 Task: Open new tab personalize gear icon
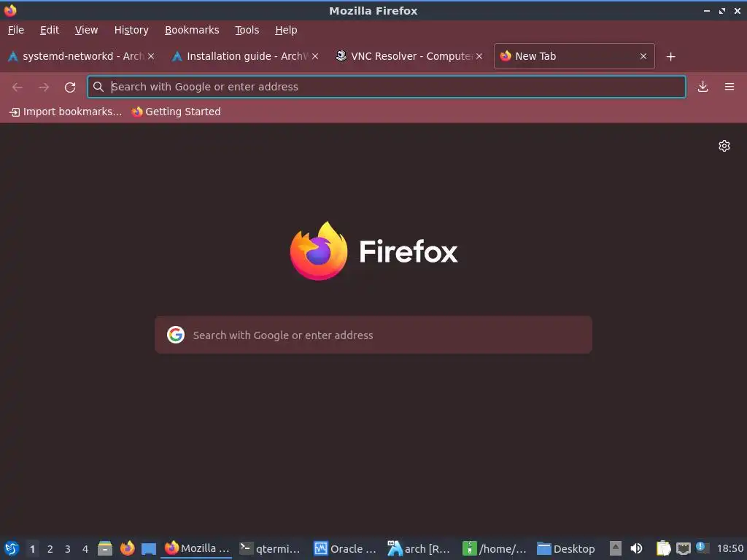(724, 146)
